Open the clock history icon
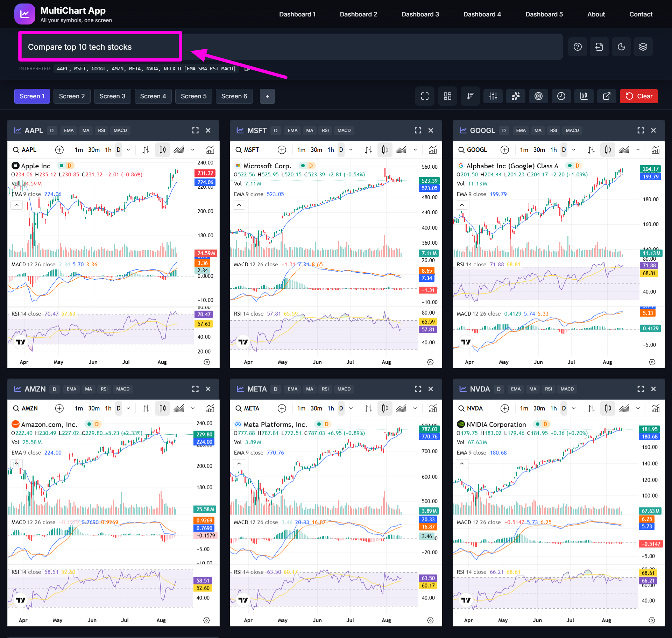 [561, 96]
